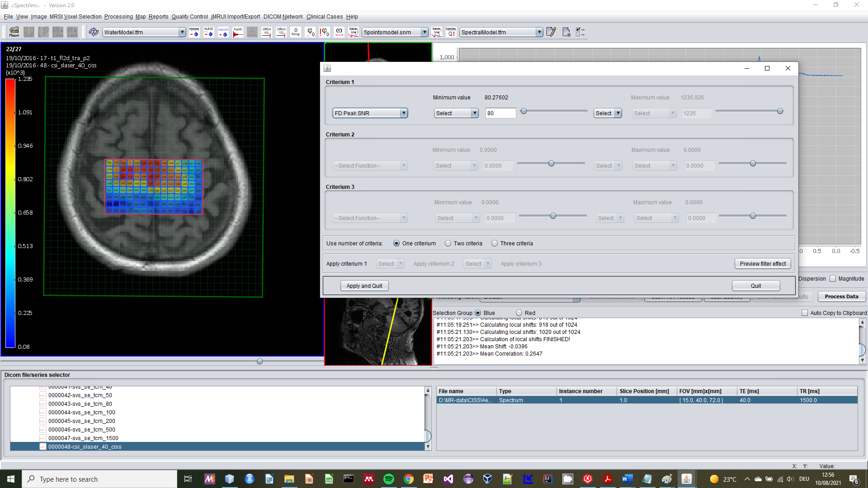Viewport: 868px width, 488px height.
Task: Expand the FD Peak SNR dropdown
Action: point(403,113)
